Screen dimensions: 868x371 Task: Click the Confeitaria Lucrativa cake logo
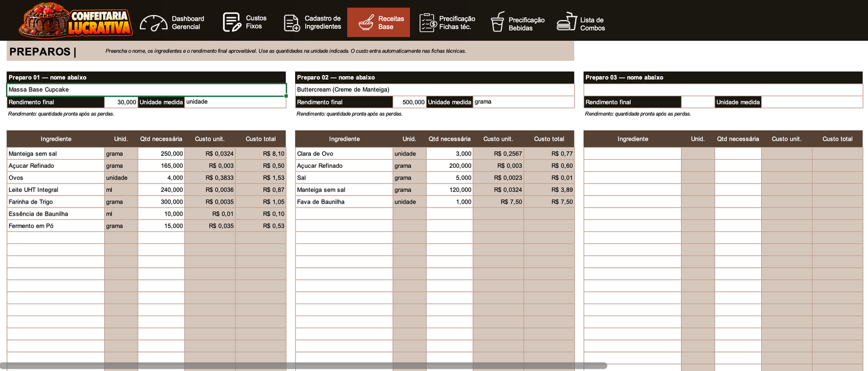75,21
